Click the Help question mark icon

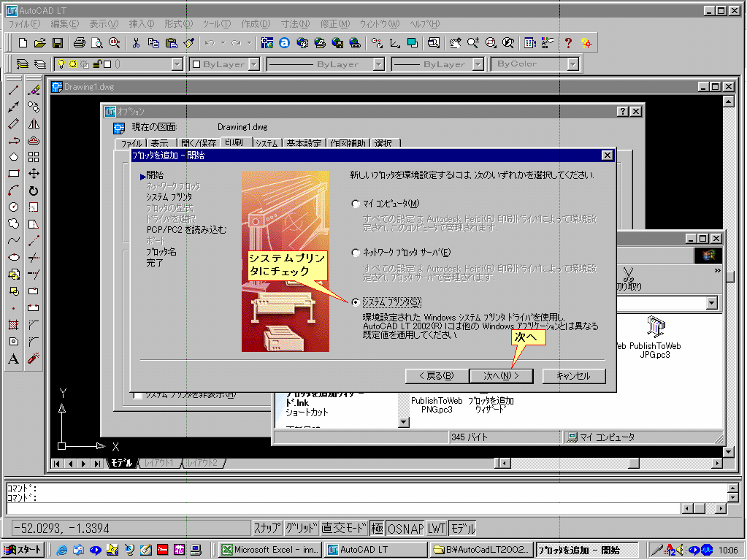coord(568,43)
